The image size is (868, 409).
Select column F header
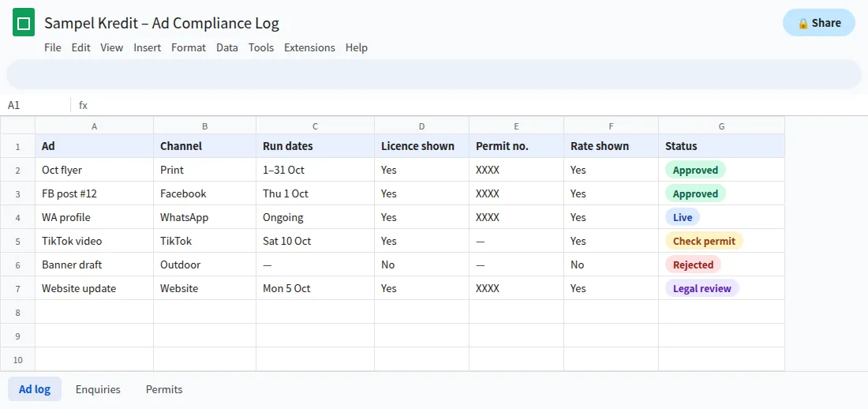[611, 126]
